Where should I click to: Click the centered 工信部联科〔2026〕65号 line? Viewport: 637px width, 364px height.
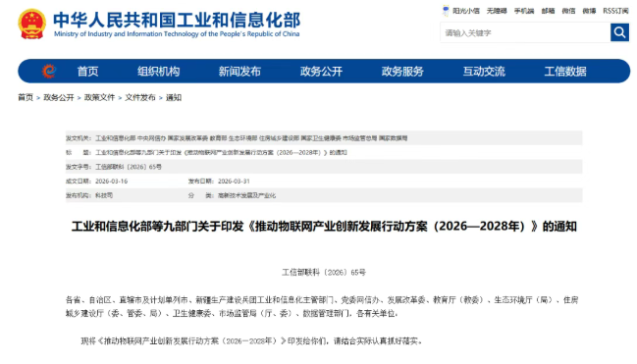click(x=324, y=272)
